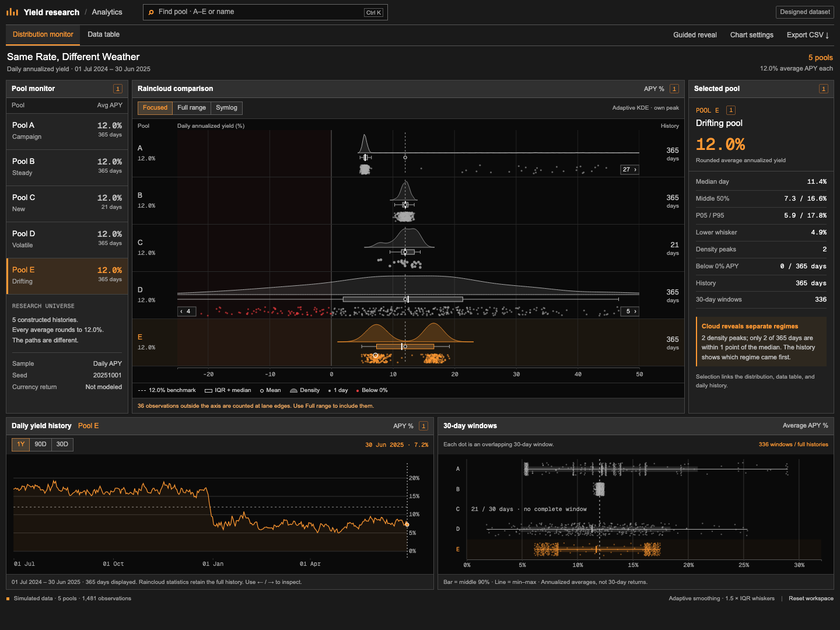This screenshot has height=630, width=840.
Task: Open Chart settings
Action: coord(751,35)
